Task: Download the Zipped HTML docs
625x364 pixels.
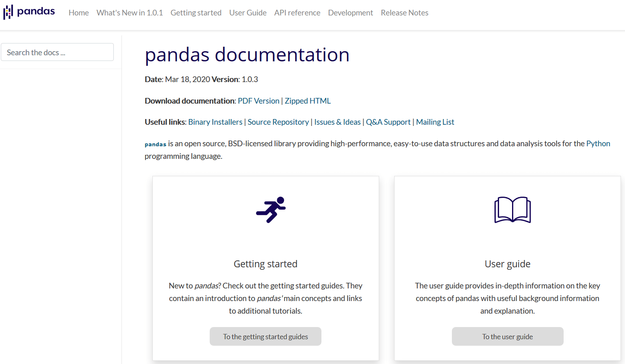Action: 308,101
